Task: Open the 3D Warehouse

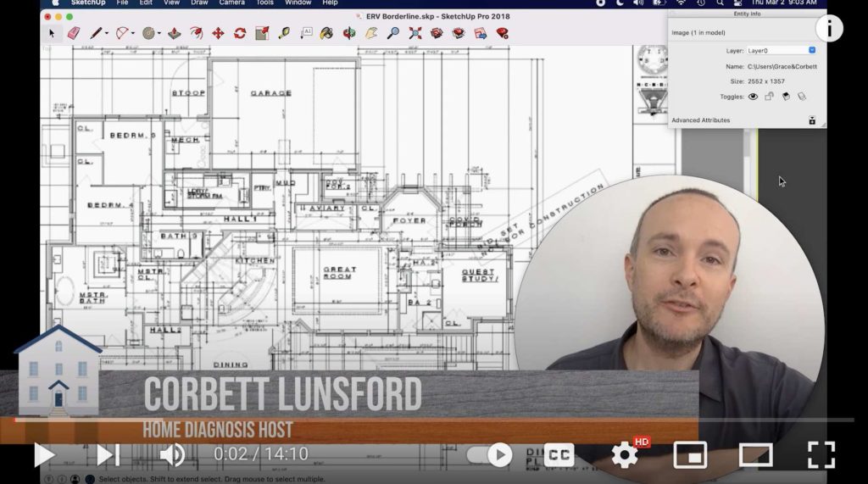Action: pos(437,33)
